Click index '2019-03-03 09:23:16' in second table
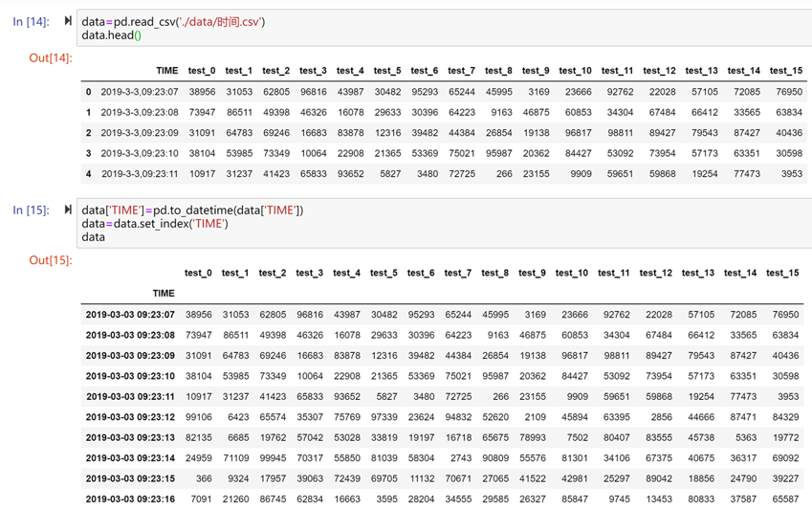Screen dimensions: 812x509 (130, 499)
